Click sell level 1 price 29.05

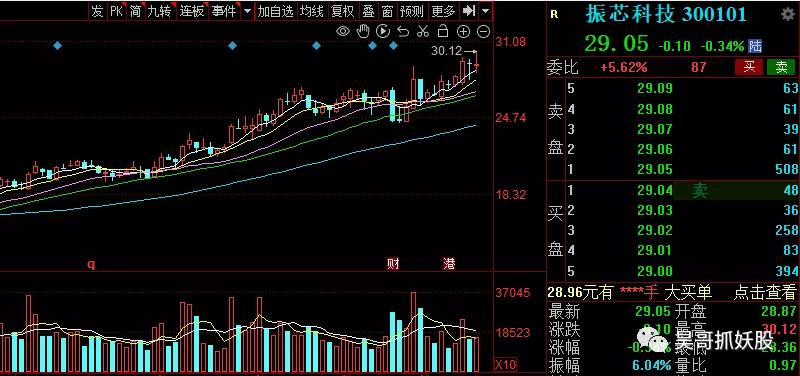tap(655, 169)
